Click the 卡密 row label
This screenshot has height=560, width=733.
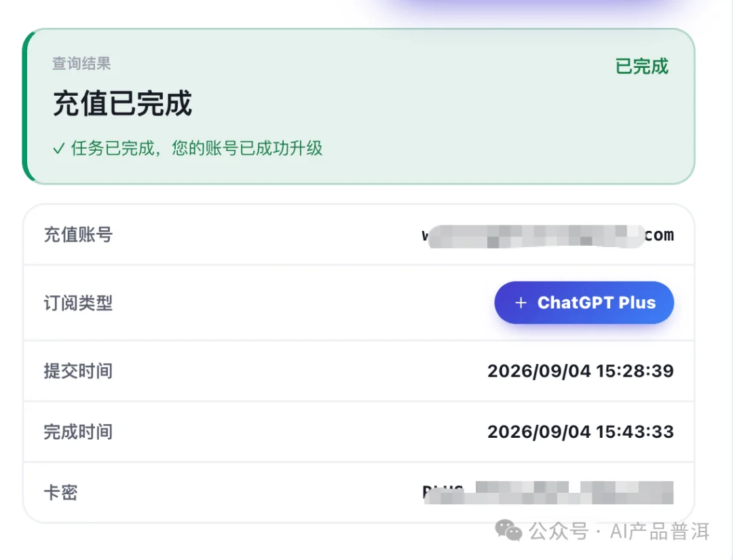pos(61,492)
